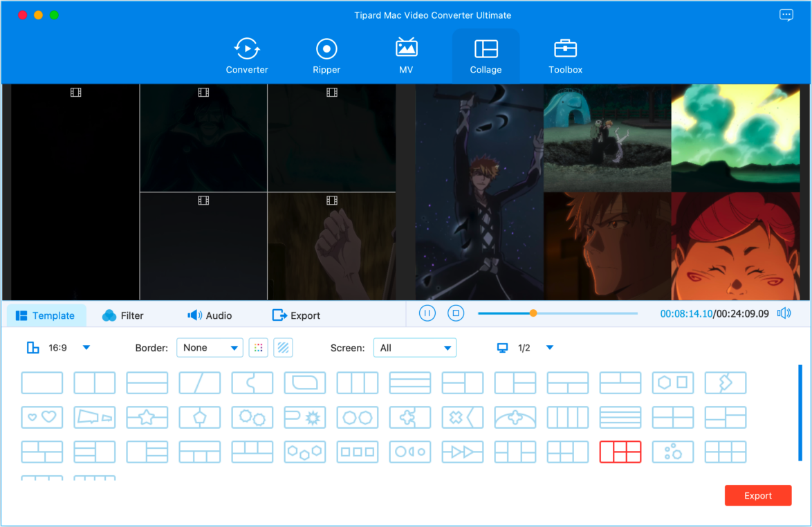Open the feedback chat icon

[786, 15]
